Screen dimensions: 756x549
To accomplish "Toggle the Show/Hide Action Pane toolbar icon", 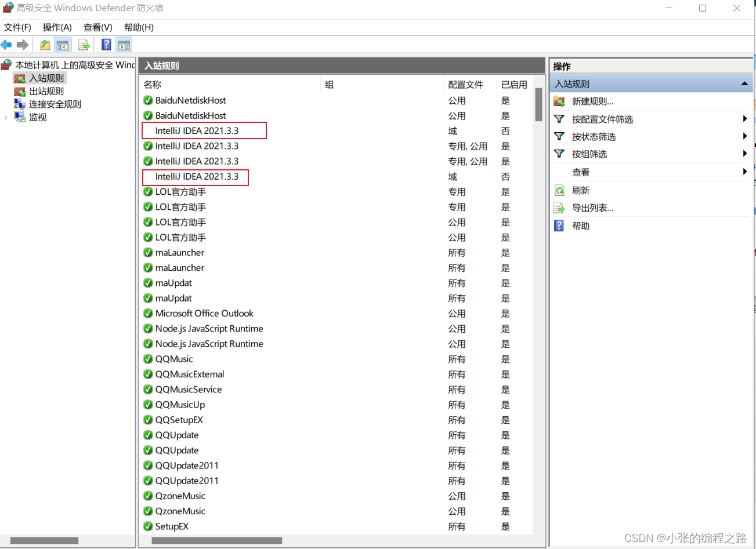I will coord(124,45).
